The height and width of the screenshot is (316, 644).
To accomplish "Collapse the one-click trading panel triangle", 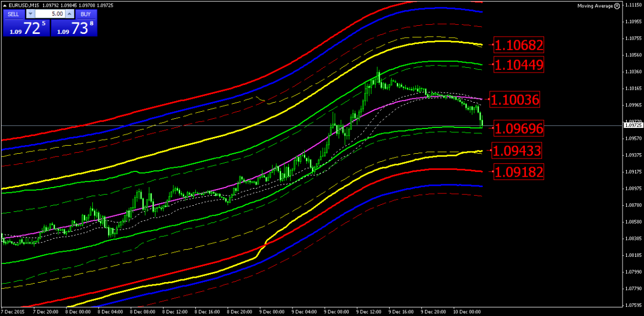I will click(5, 5).
